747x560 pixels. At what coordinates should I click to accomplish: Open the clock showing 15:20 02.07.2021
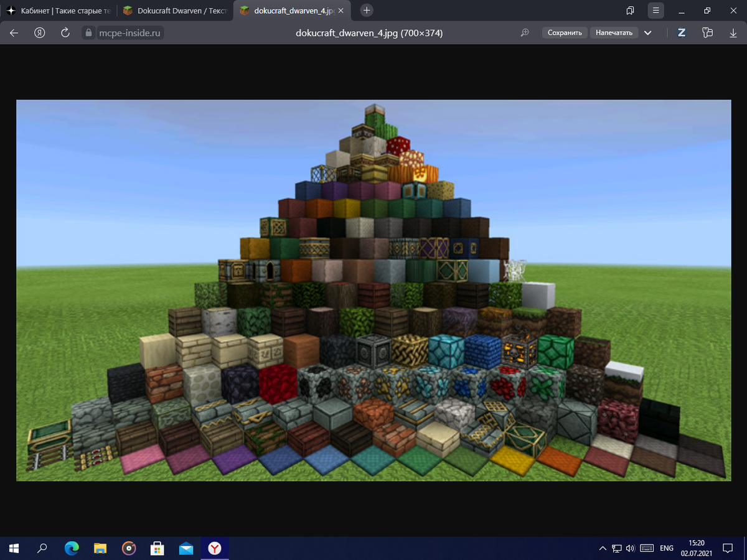[x=697, y=548]
